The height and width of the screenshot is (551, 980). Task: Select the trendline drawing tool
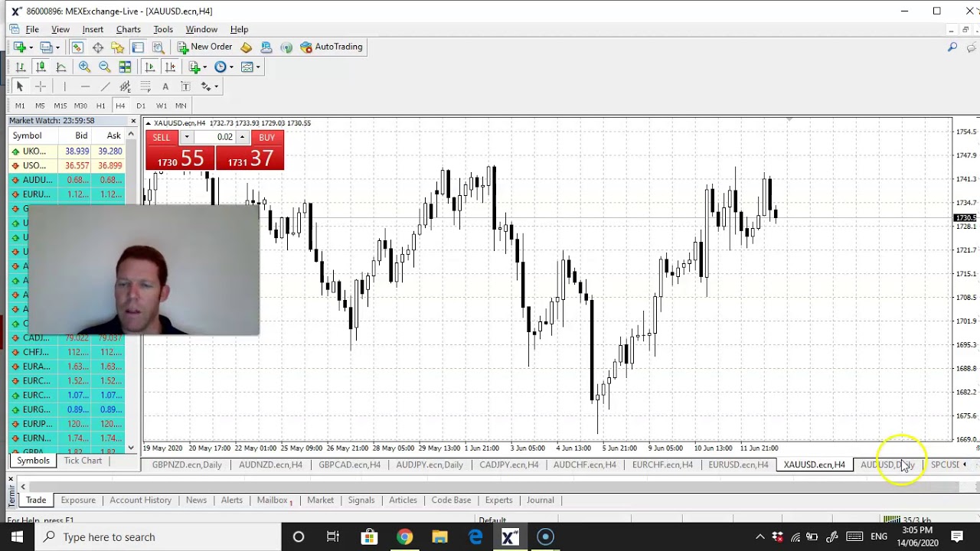tap(105, 86)
